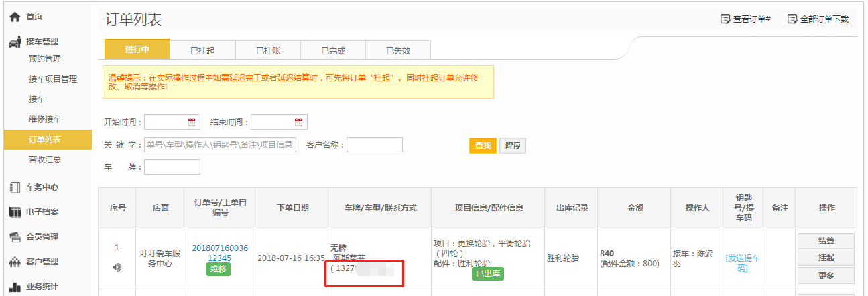This screenshot has height=296, width=868.
Task: Click the 客户名称 input field
Action: [x=374, y=145]
